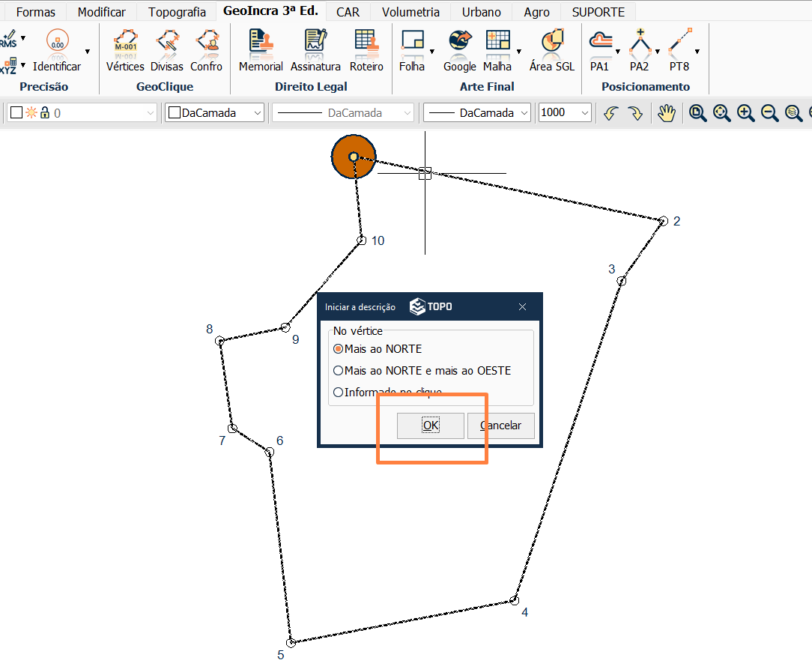812x666 pixels.
Task: Expand the scale 1000 dropdown
Action: [584, 113]
